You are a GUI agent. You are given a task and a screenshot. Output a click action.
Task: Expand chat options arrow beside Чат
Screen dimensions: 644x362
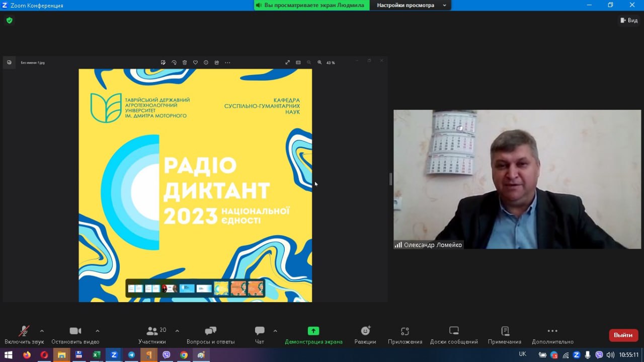[x=275, y=331]
